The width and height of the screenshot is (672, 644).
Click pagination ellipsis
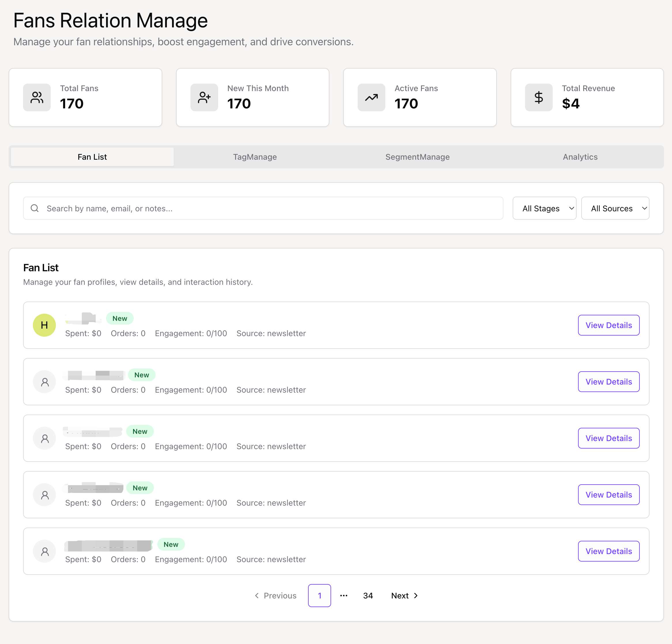click(x=343, y=596)
